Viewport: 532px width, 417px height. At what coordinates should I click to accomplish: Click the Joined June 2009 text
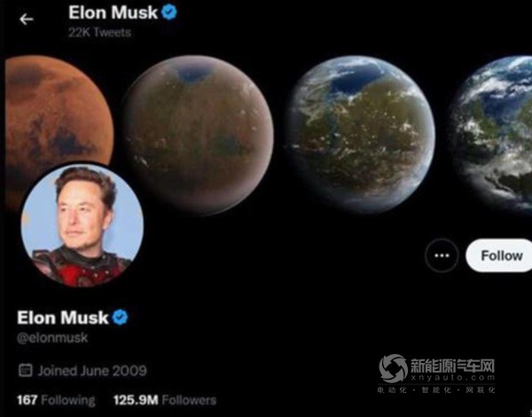[x=92, y=371]
